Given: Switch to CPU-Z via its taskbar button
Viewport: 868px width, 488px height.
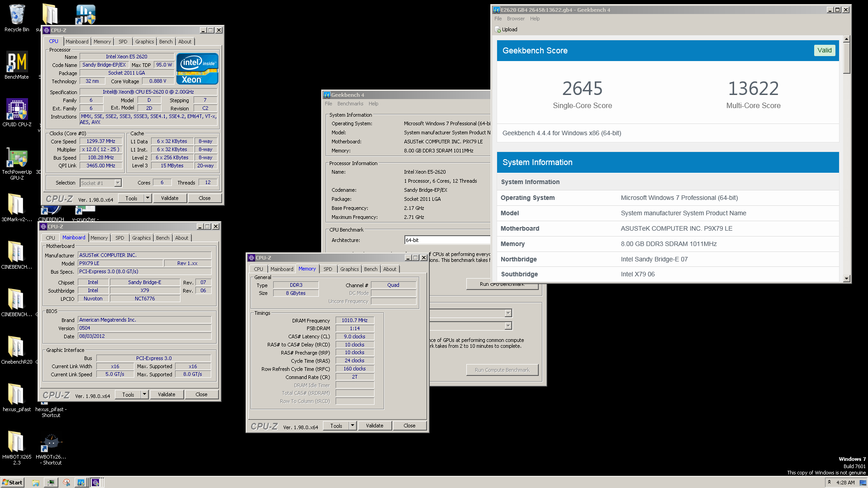Looking at the screenshot, I should (x=95, y=483).
